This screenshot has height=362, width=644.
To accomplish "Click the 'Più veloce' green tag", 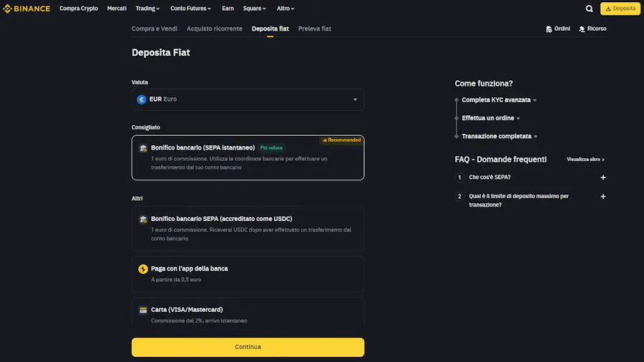I will (x=271, y=148).
